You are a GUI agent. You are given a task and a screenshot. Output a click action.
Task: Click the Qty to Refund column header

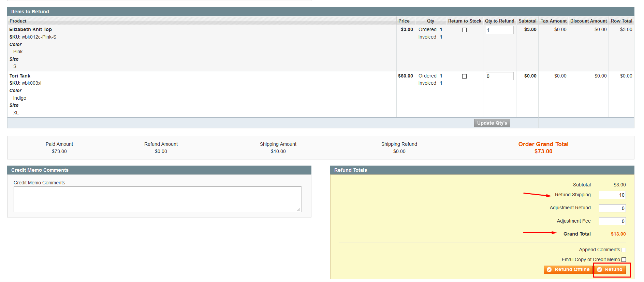[x=499, y=21]
